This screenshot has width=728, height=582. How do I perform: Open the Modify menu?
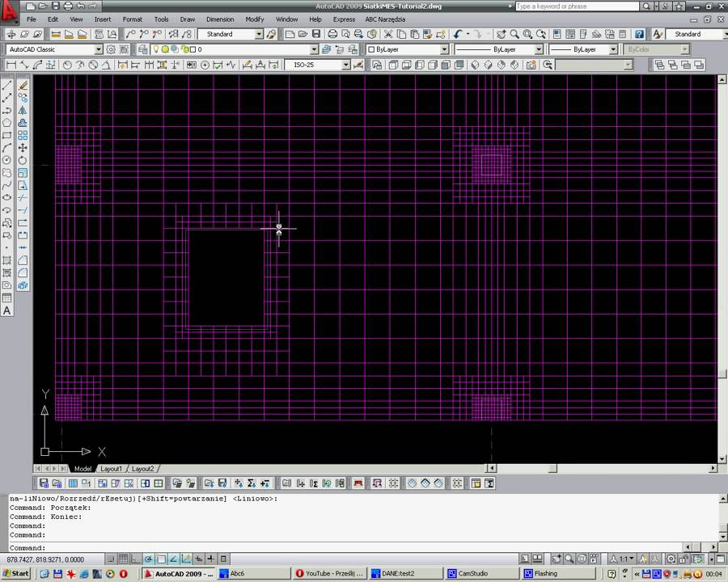point(255,19)
